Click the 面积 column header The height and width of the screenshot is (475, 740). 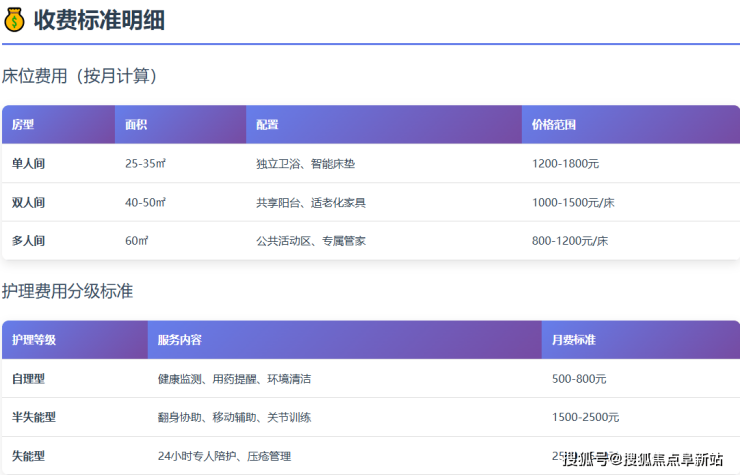coord(136,125)
